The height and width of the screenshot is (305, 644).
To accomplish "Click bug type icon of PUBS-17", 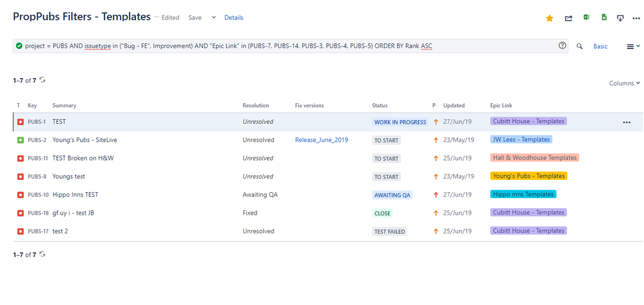I will pos(21,231).
